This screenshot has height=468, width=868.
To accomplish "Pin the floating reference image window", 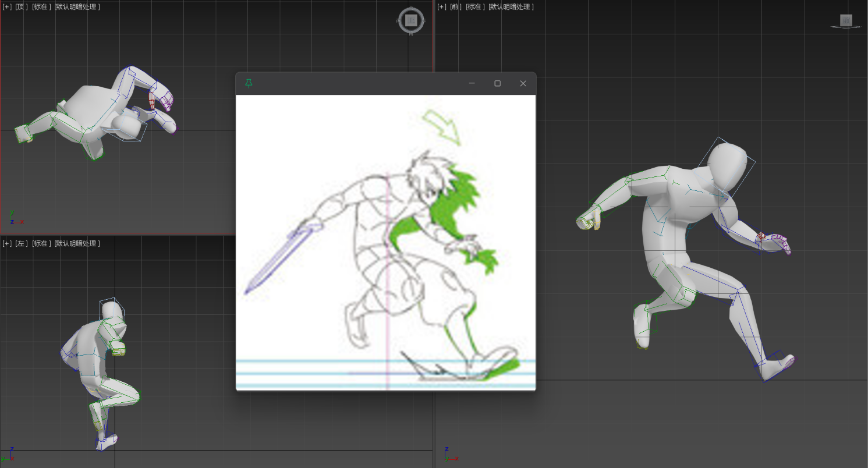I will pos(249,83).
